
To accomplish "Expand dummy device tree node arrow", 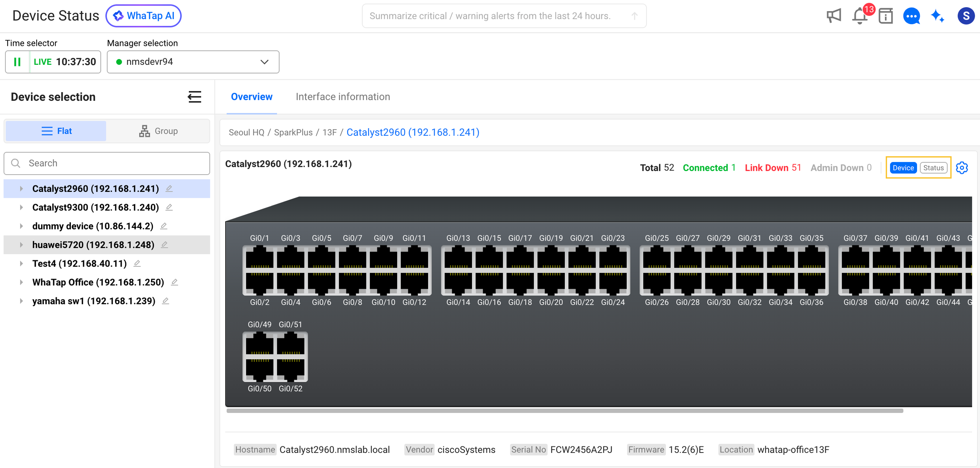I will pyautogui.click(x=21, y=226).
